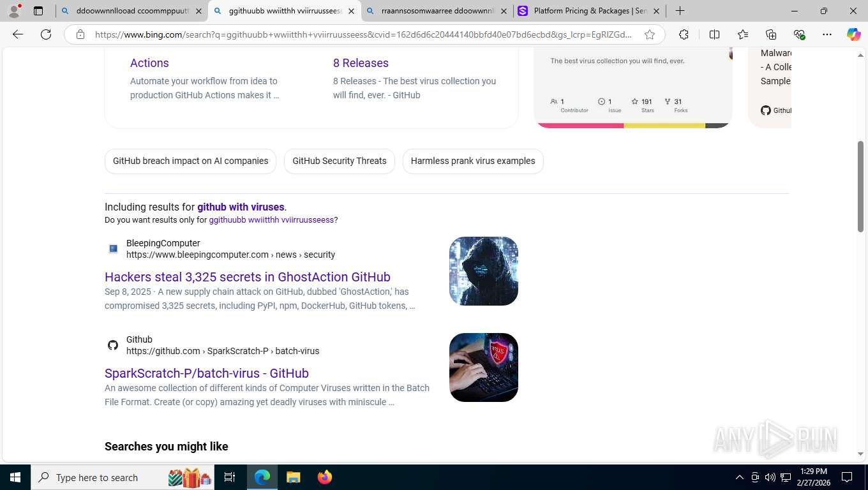Select 'GitHub Security Threats' chip

click(x=340, y=161)
